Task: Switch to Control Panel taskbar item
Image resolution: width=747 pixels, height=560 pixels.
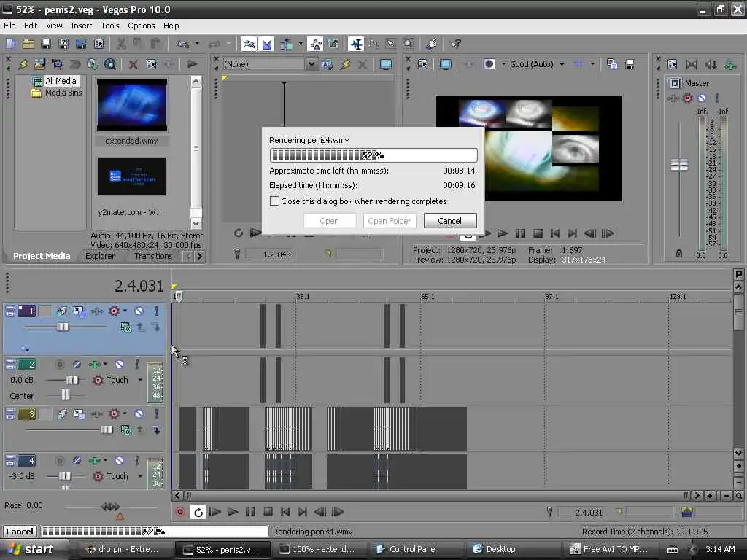Action: (x=413, y=549)
